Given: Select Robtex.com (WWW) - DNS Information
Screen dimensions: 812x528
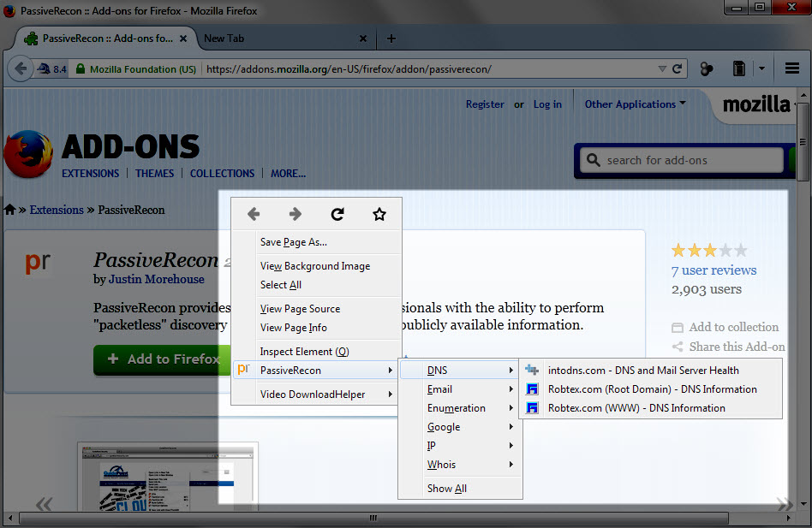Looking at the screenshot, I should (650, 408).
